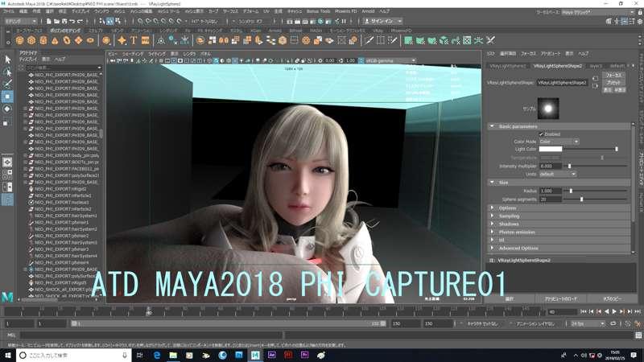644x362 pixels.
Task: Expand the Advanced Options section
Action: pos(559,248)
